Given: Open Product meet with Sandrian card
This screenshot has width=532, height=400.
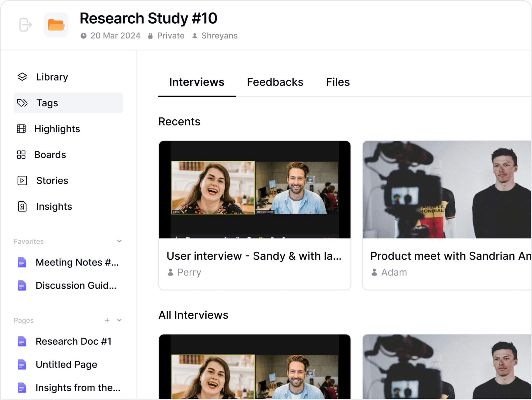Looking at the screenshot, I should pyautogui.click(x=447, y=256).
